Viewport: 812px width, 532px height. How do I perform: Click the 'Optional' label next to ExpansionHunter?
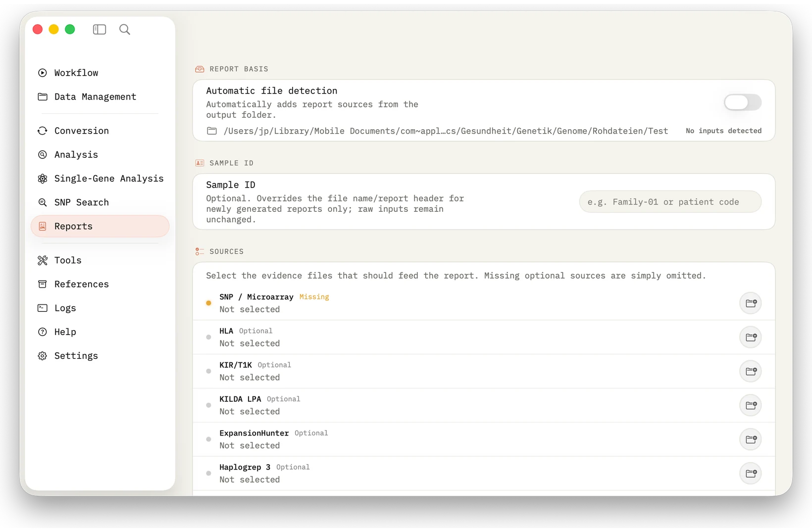[311, 433]
